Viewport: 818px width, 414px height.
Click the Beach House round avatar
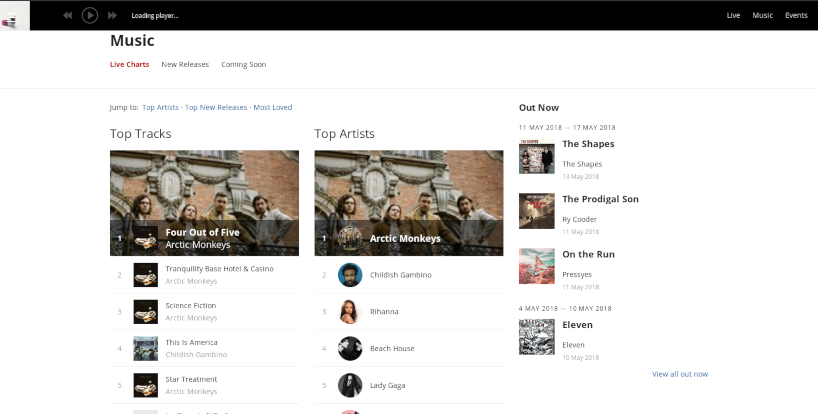point(350,348)
